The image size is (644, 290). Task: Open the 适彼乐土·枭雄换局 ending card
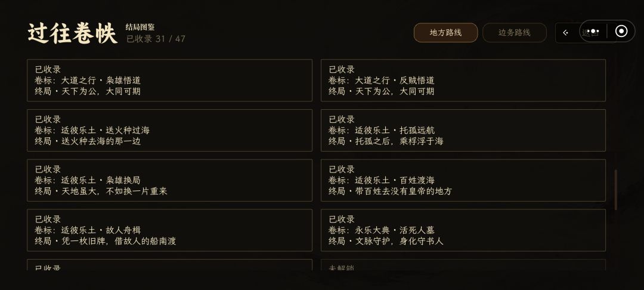(x=169, y=180)
